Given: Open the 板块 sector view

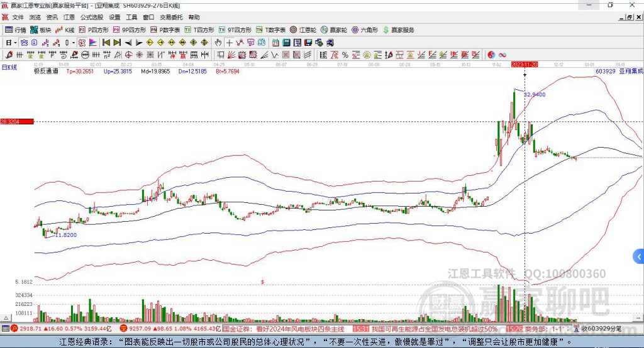Looking at the screenshot, I should (x=41, y=30).
